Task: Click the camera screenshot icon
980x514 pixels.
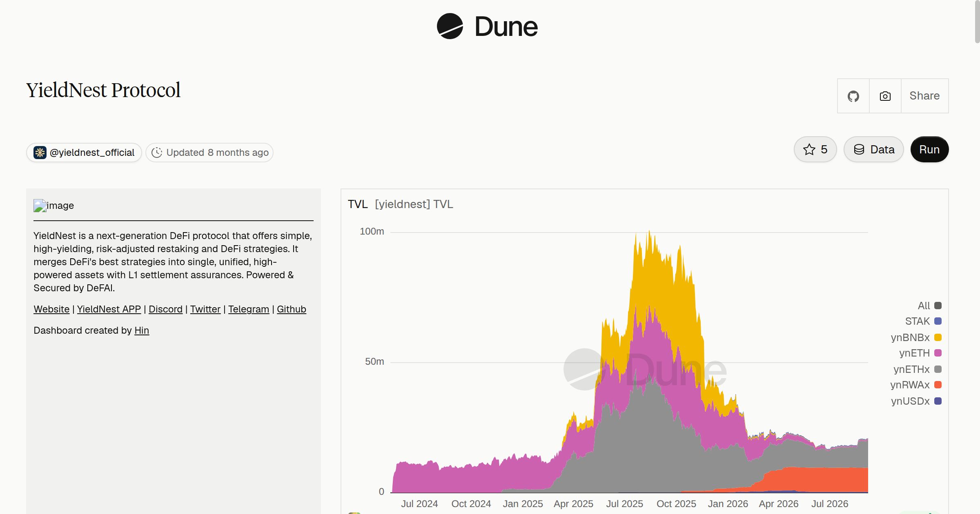Action: tap(885, 96)
